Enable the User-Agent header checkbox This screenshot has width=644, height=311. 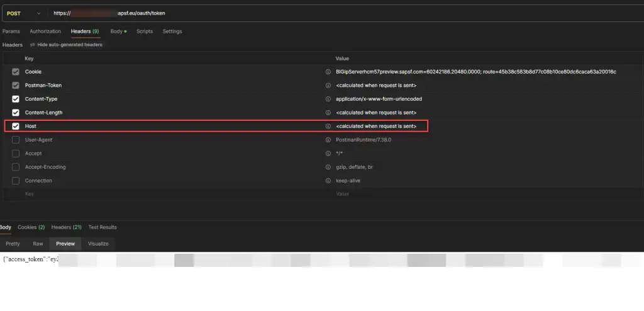click(16, 140)
